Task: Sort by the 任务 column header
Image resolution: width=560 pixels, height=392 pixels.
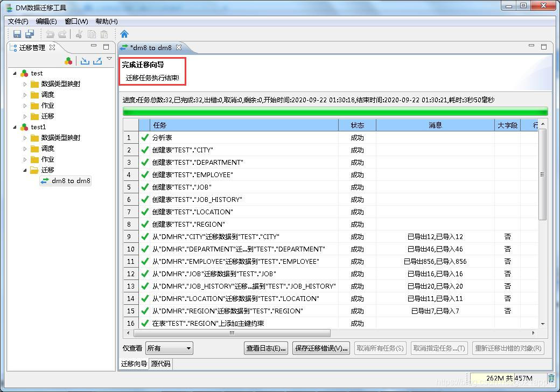Action: (244, 125)
